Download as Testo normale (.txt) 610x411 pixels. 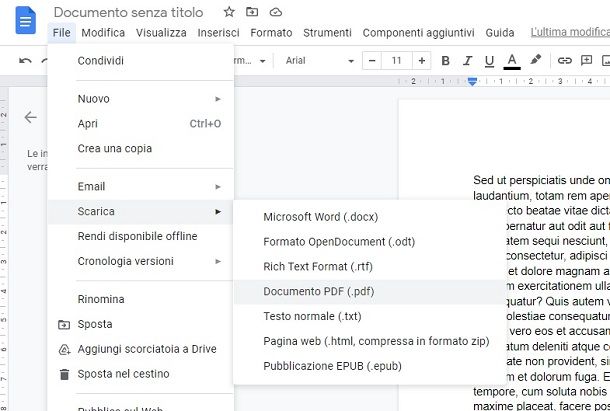point(370,317)
